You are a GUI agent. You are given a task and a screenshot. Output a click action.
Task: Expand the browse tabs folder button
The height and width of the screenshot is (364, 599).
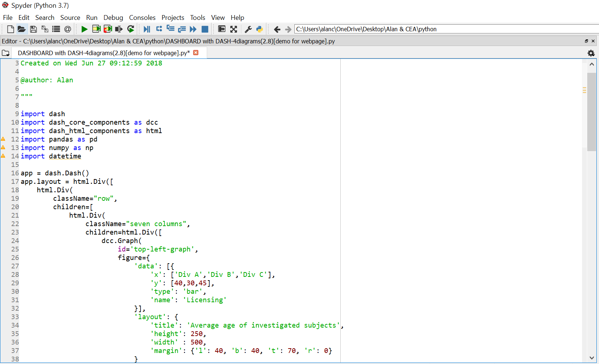[x=6, y=53]
